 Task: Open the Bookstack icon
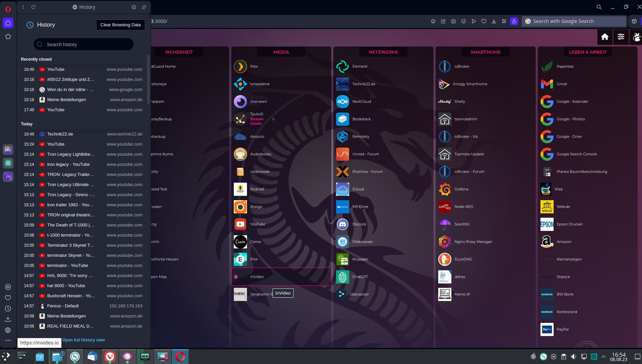pyautogui.click(x=342, y=119)
